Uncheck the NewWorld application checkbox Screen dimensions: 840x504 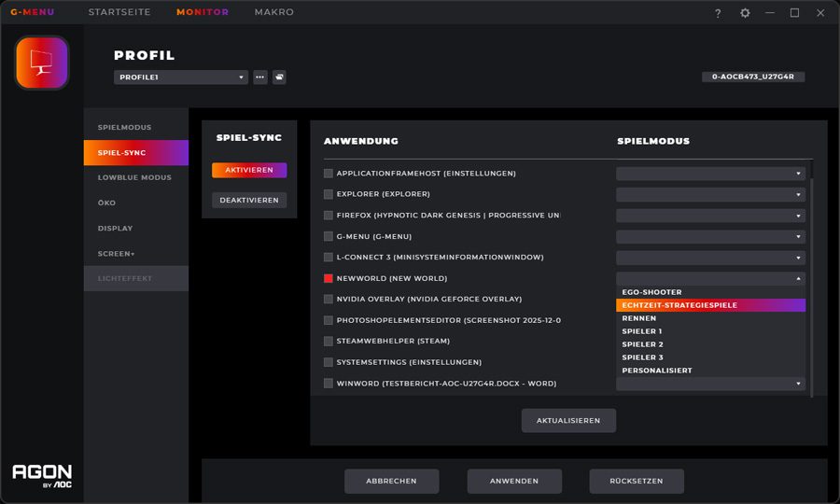[329, 278]
